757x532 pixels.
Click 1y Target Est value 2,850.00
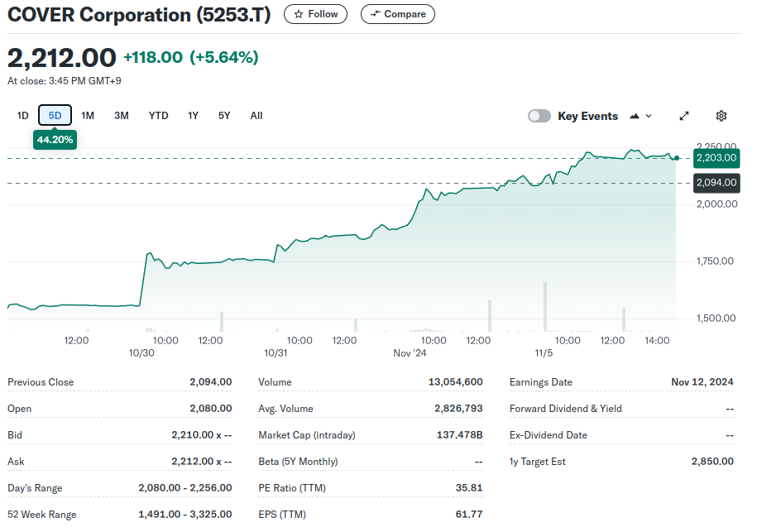pos(712,462)
